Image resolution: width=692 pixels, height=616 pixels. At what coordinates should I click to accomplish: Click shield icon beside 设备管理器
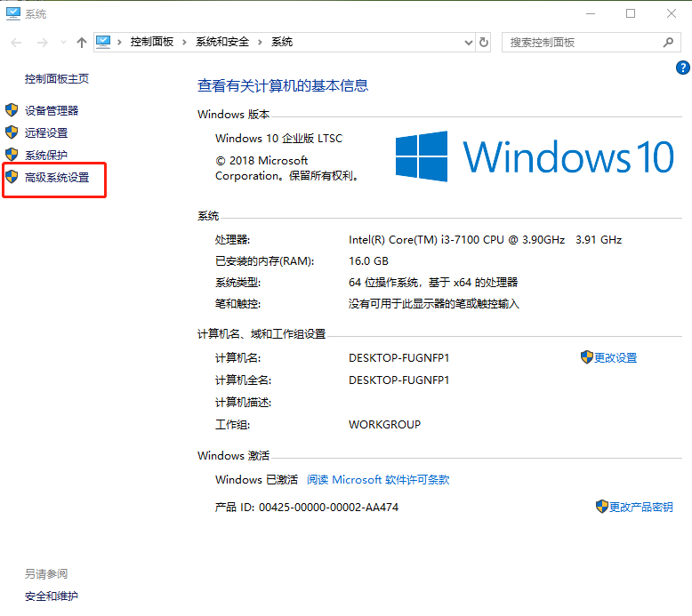click(x=12, y=110)
